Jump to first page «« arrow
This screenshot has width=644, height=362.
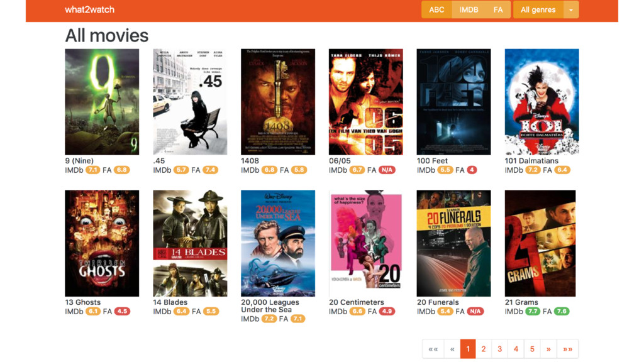tap(433, 349)
